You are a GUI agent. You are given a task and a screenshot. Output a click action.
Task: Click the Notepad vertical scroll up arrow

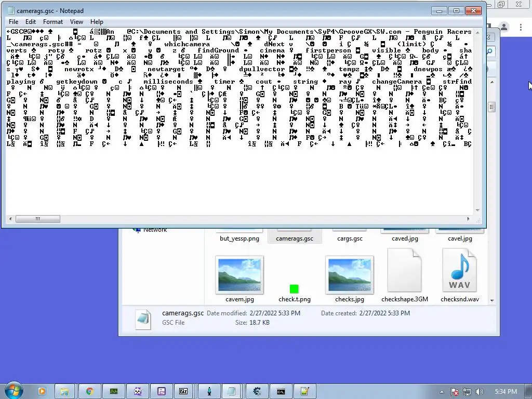[477, 33]
